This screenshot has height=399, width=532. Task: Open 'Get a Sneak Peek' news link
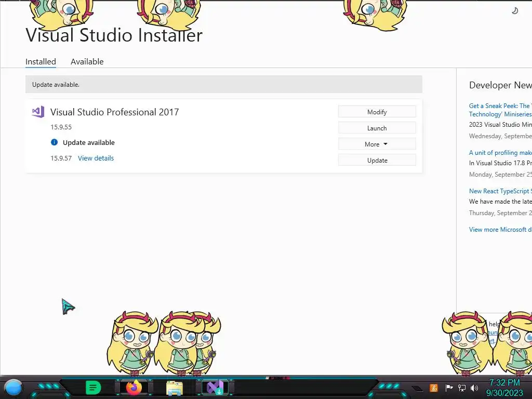click(x=500, y=110)
